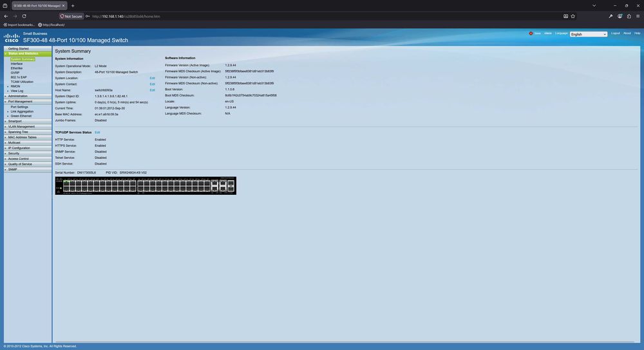The width and height of the screenshot is (644, 350).
Task: Click the red Save indicator icon
Action: (x=531, y=33)
